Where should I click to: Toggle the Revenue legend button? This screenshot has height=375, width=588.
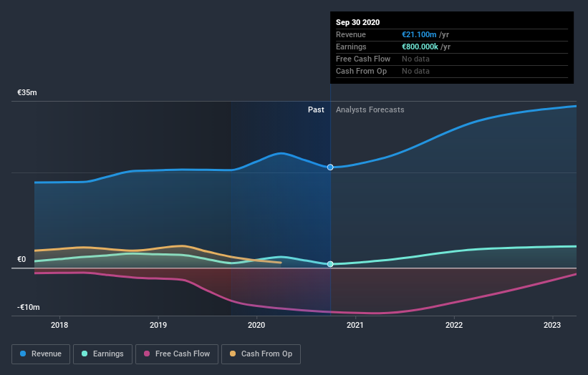coord(41,354)
